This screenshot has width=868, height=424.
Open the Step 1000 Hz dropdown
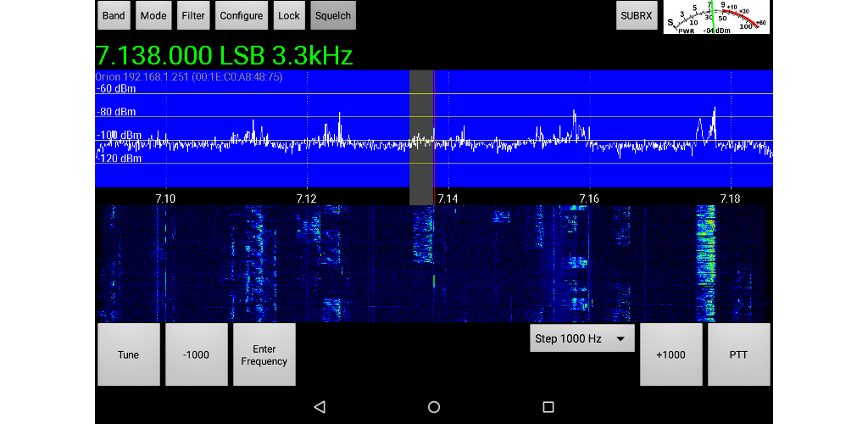tap(581, 338)
